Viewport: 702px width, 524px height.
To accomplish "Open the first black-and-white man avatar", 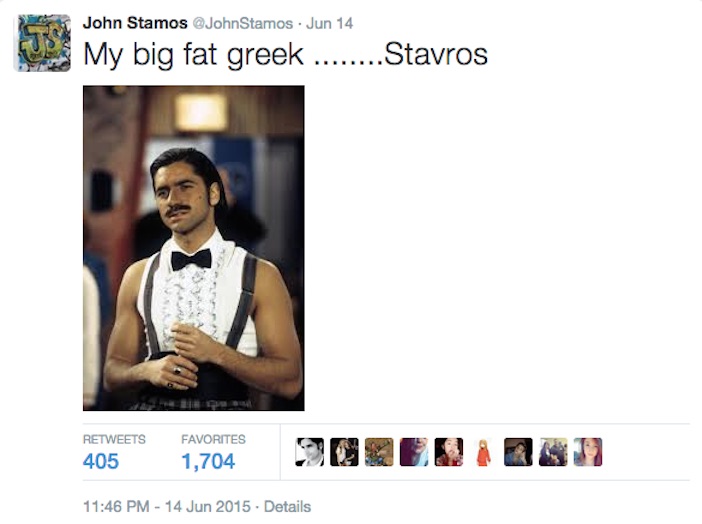I will point(309,452).
